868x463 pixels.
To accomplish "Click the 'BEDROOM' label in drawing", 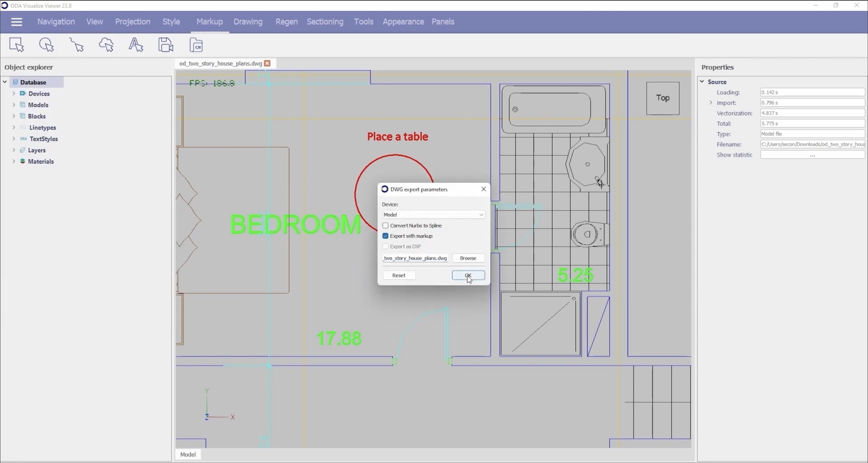I will (295, 225).
